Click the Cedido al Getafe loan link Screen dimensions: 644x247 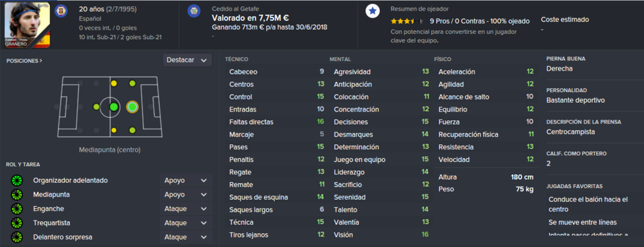[235, 9]
